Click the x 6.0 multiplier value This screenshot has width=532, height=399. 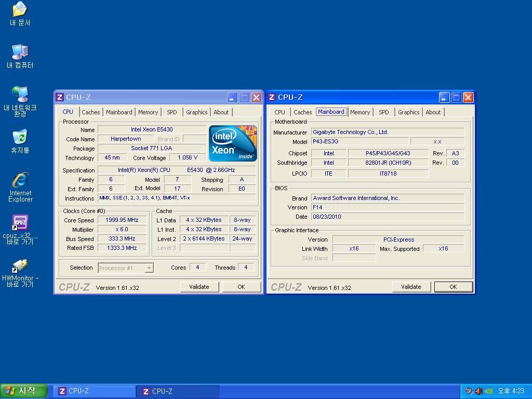click(x=122, y=229)
